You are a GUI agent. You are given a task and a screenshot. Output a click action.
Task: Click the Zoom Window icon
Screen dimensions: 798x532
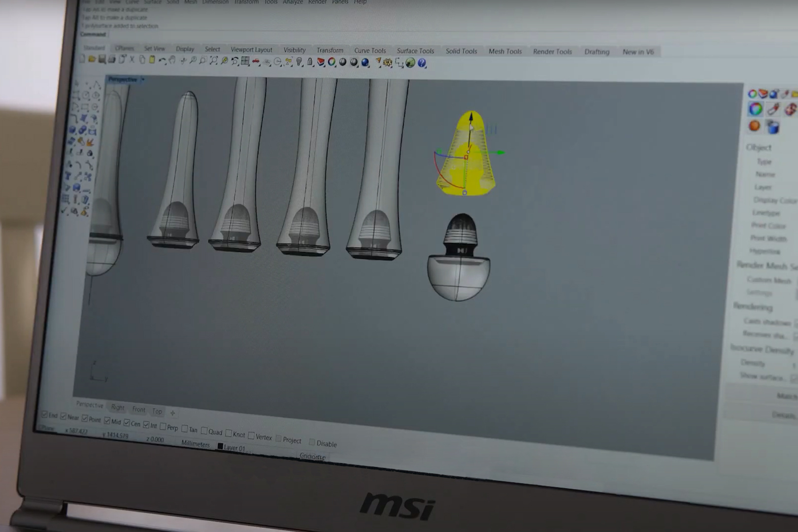click(202, 60)
